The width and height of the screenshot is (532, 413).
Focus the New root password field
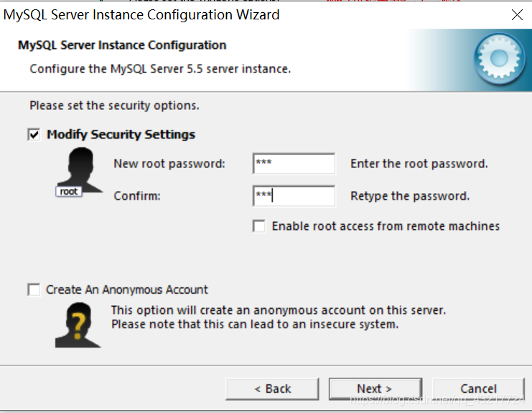[294, 164]
